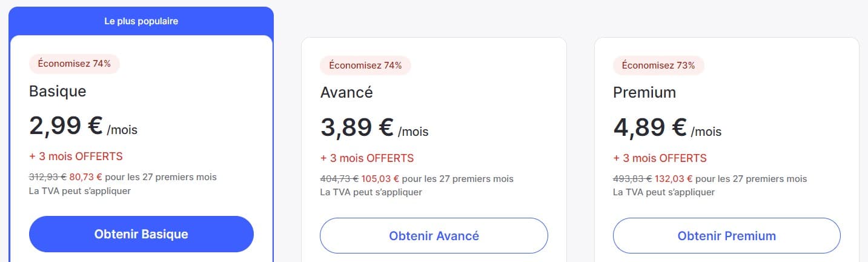Click the discounted 105,03 € total

point(380,179)
